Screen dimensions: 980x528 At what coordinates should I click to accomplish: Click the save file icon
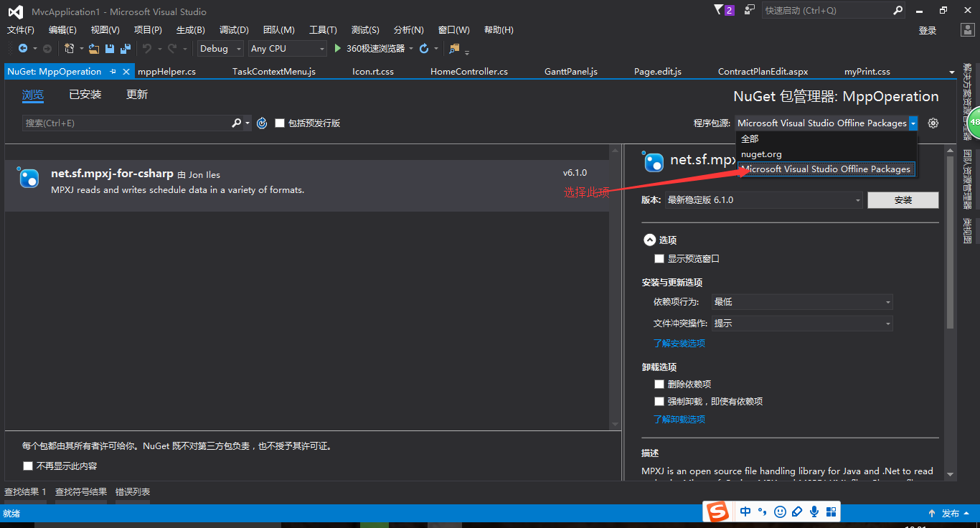point(110,48)
